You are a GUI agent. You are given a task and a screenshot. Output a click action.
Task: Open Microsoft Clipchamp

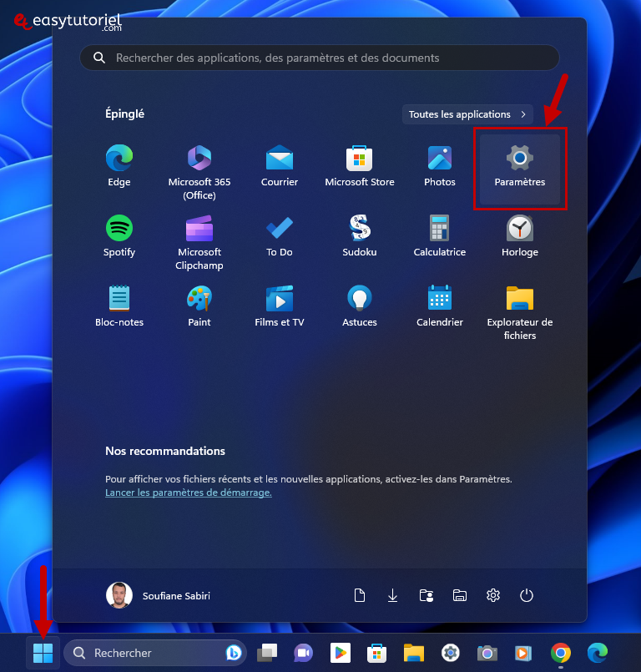199,242
